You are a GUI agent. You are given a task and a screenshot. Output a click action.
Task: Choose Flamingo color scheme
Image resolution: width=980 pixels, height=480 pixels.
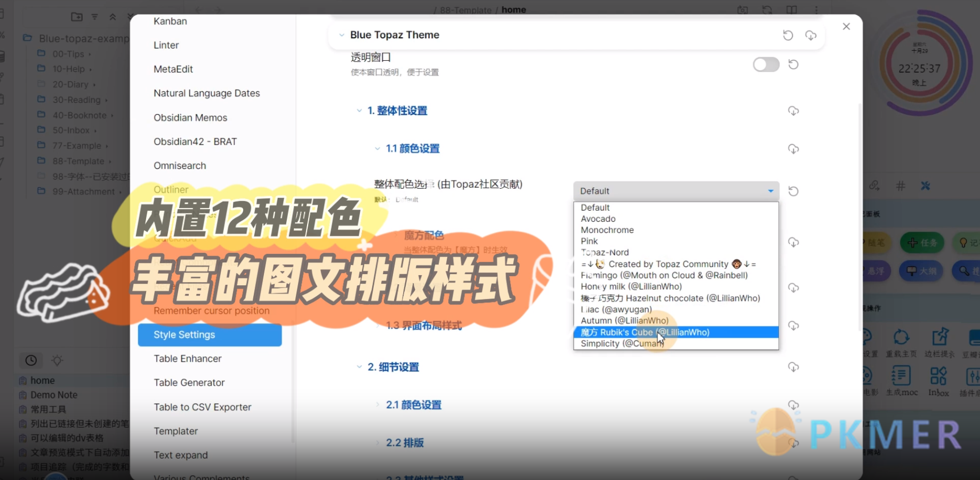[676, 275]
